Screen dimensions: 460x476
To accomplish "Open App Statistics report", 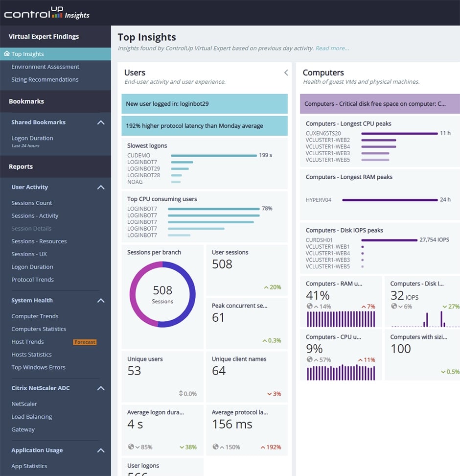I will [29, 466].
